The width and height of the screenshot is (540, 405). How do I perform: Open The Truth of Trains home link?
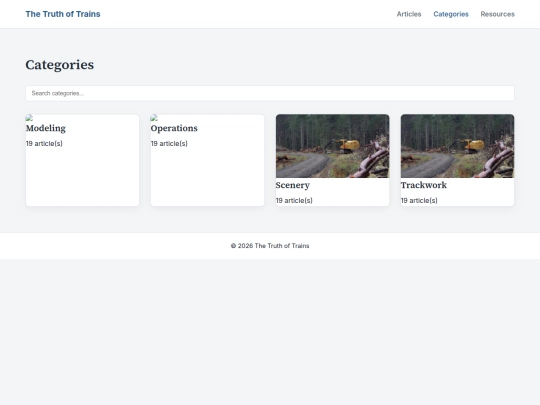tap(63, 14)
